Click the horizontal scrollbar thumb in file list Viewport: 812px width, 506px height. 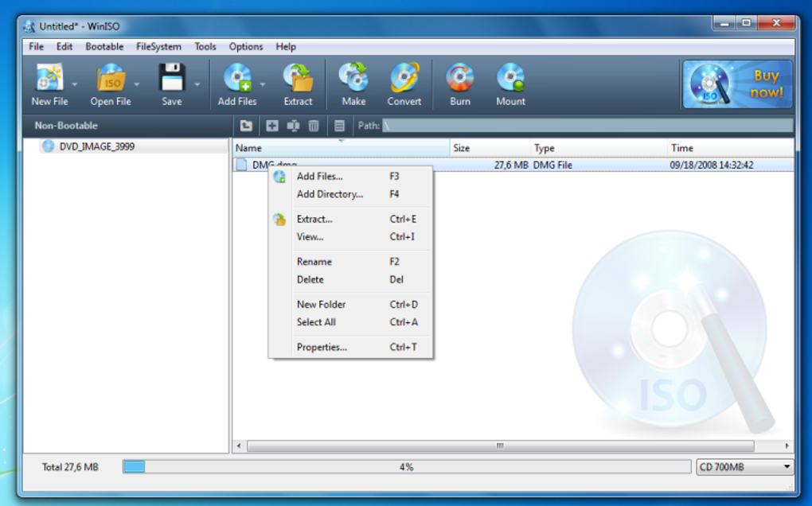pos(500,446)
